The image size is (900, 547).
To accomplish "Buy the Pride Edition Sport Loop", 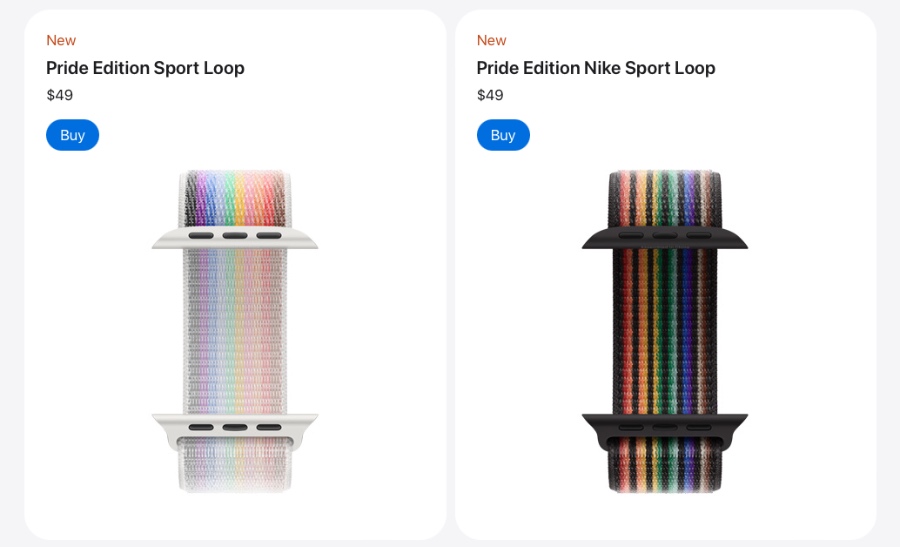I will coord(72,135).
